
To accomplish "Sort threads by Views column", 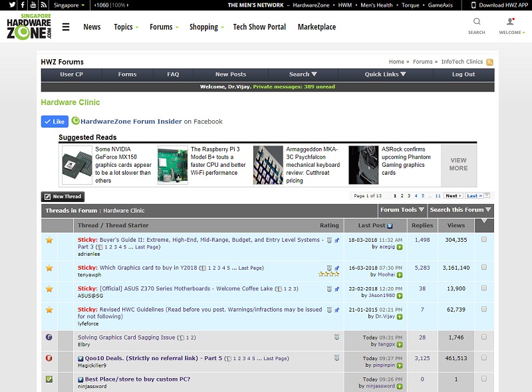I will click(456, 225).
